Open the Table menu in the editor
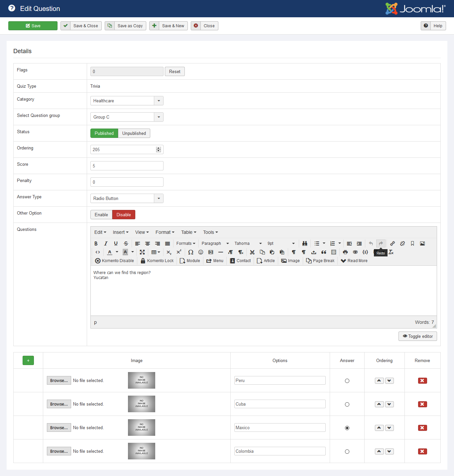This screenshot has width=454, height=476. click(188, 232)
